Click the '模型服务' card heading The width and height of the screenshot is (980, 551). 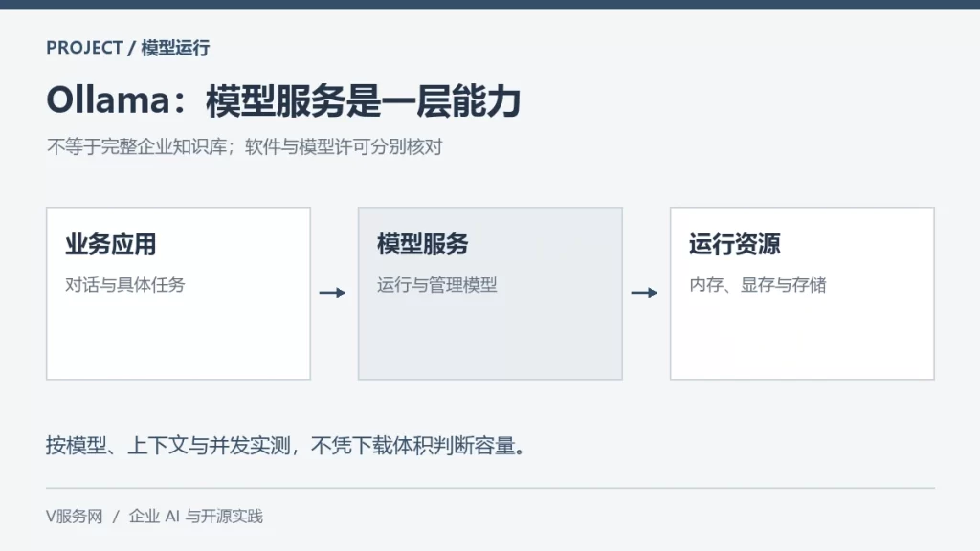coord(422,244)
